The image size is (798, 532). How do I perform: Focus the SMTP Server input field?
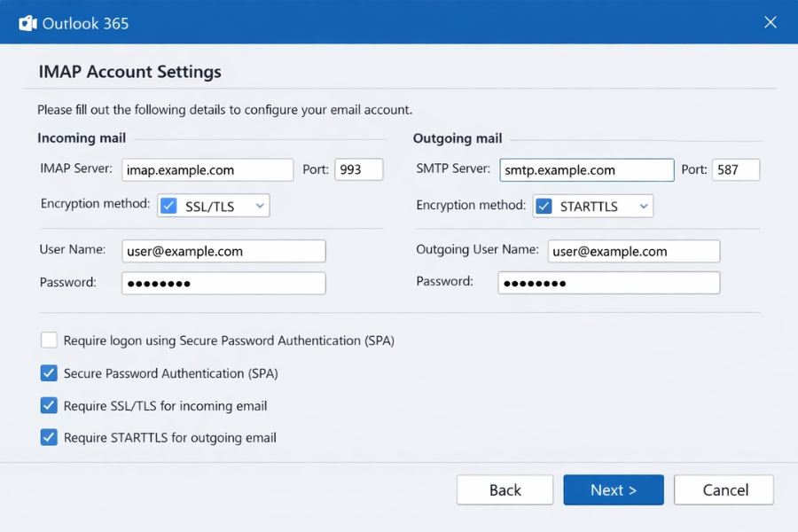tap(586, 168)
